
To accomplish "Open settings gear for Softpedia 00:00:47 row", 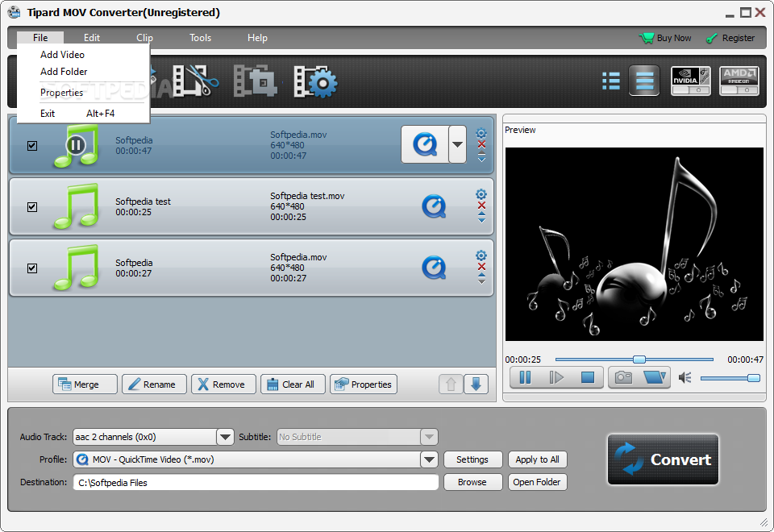I will 481,133.
